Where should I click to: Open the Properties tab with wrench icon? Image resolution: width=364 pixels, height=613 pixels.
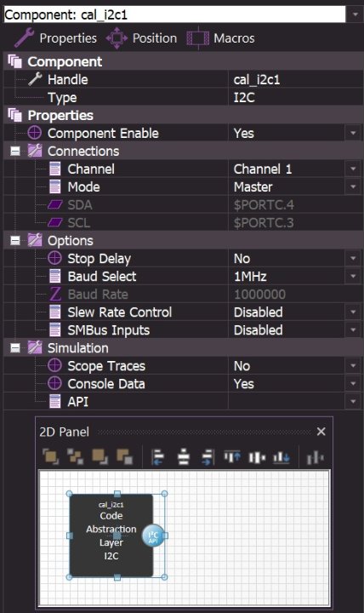(55, 38)
